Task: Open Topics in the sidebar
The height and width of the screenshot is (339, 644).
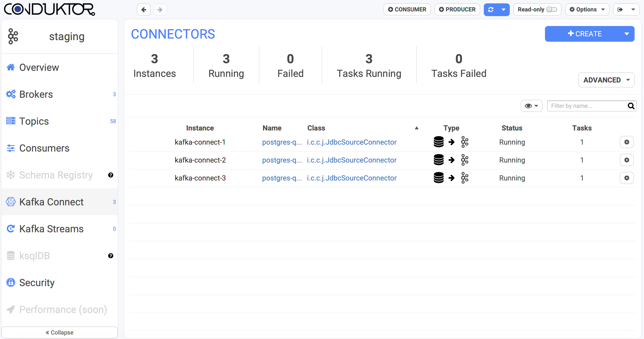Action: tap(34, 121)
